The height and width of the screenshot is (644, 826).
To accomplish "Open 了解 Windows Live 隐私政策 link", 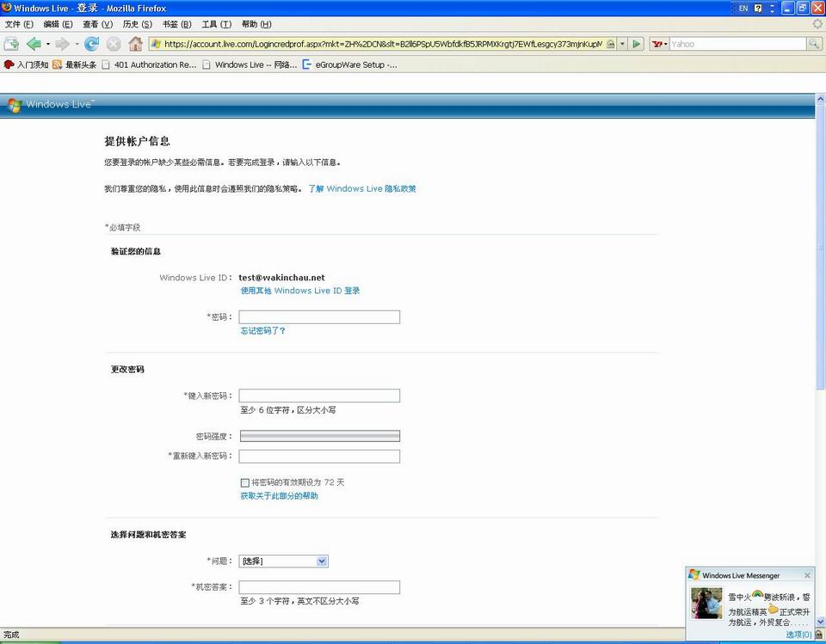I will [362, 188].
